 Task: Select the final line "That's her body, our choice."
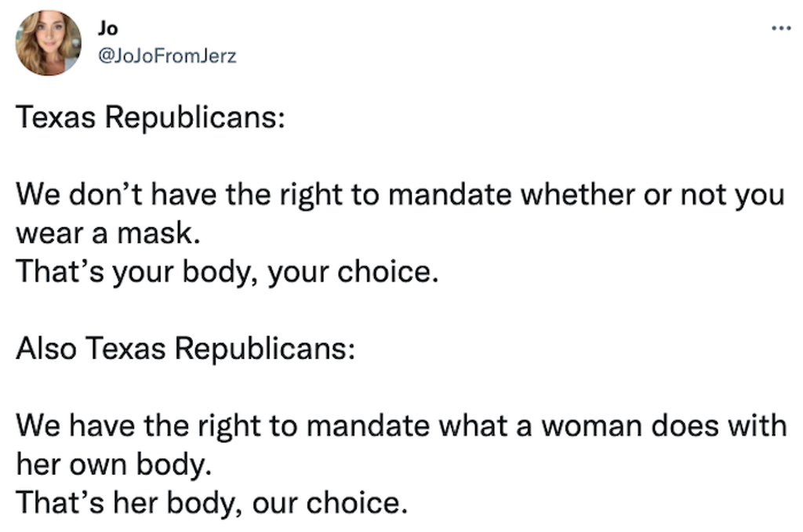(x=212, y=503)
